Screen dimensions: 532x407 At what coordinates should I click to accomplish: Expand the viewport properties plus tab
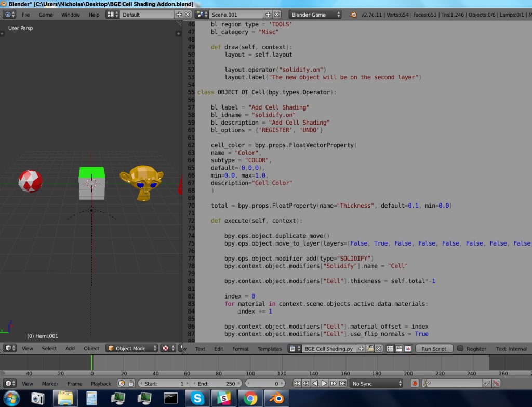[178, 34]
